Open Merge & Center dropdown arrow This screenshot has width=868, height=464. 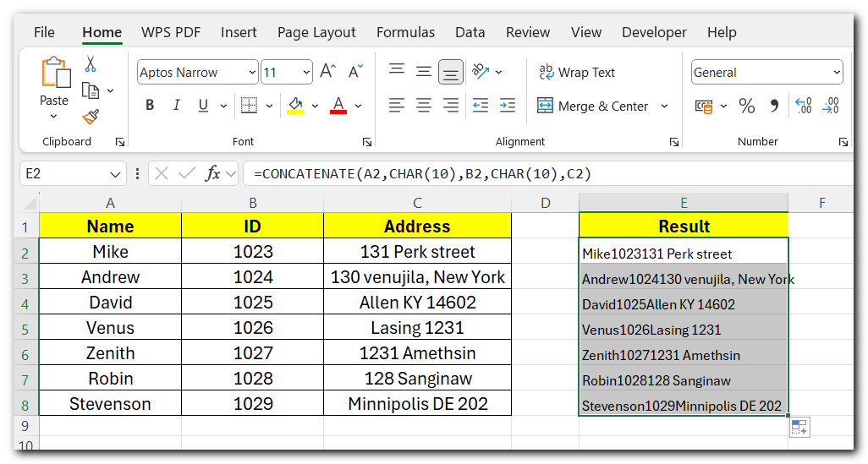[x=664, y=106]
